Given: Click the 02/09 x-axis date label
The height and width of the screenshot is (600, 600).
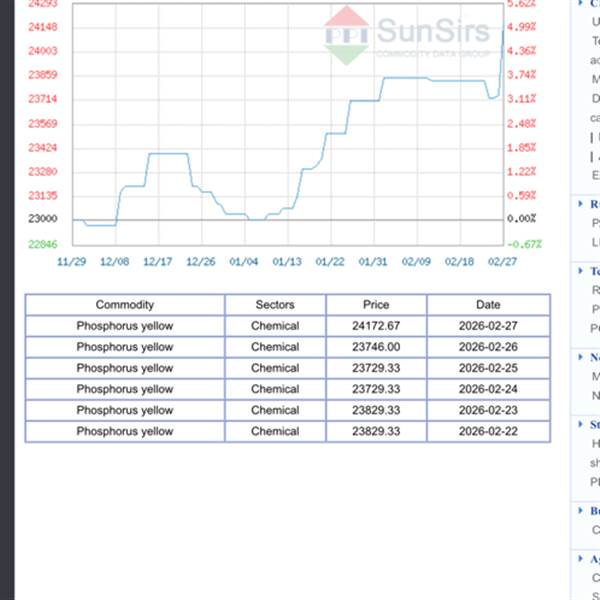Looking at the screenshot, I should point(416,262).
